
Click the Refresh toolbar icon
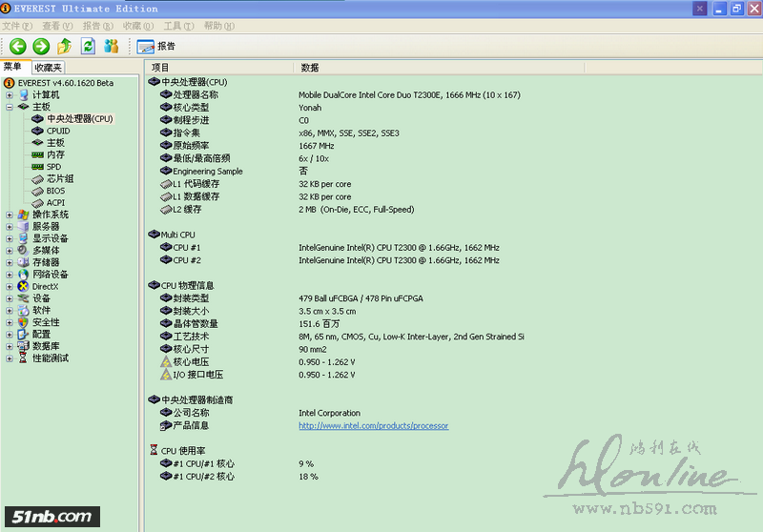click(x=89, y=46)
